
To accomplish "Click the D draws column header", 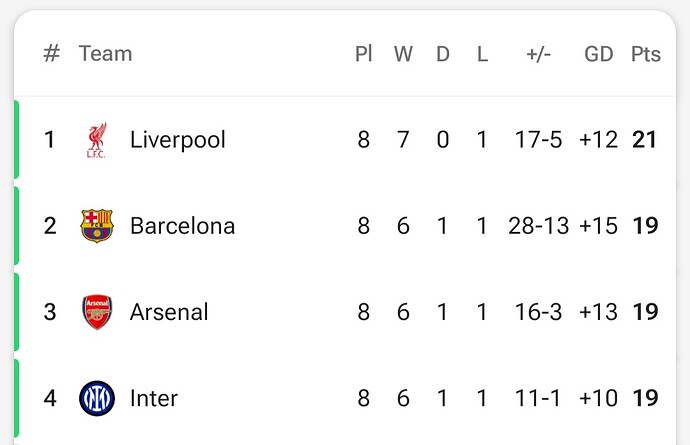I will [x=443, y=54].
